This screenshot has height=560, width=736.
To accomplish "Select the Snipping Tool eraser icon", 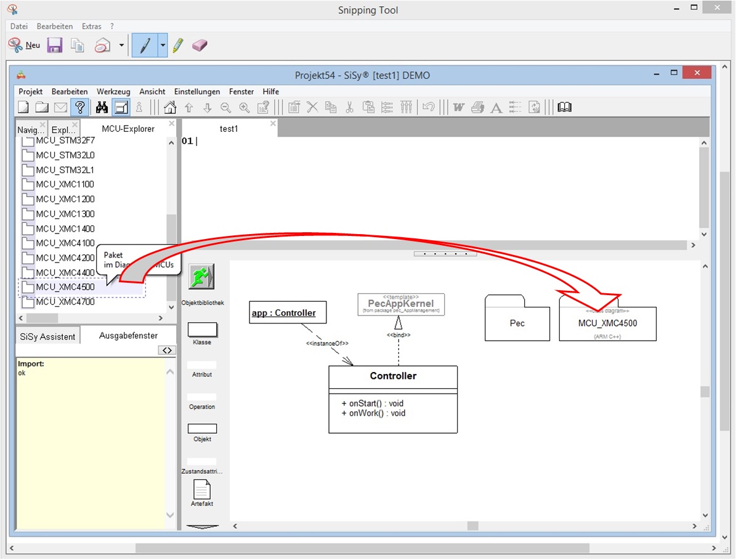I will click(x=200, y=46).
